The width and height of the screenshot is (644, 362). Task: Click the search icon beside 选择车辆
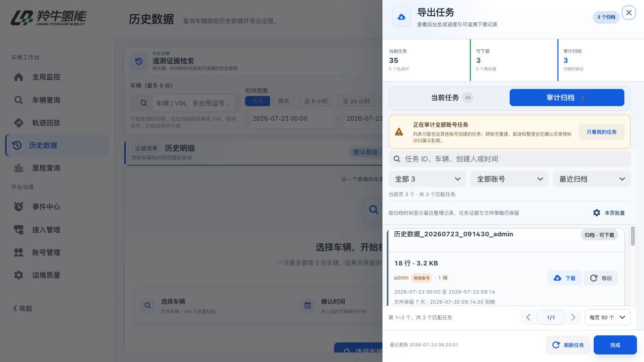pos(148,305)
